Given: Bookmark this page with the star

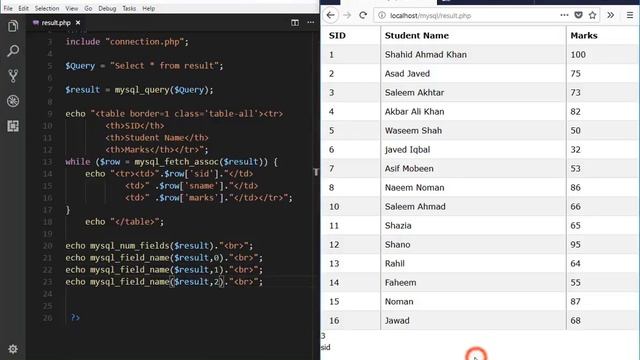Looking at the screenshot, I should pyautogui.click(x=593, y=15).
